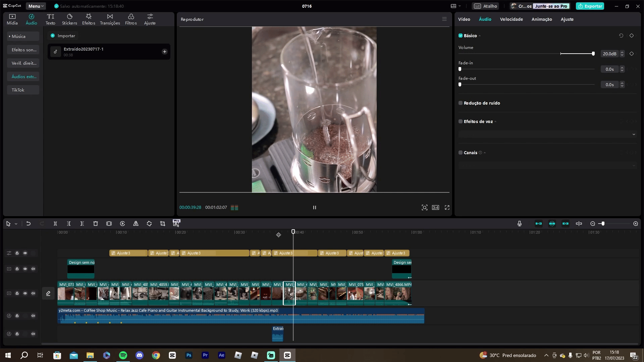Image resolution: width=644 pixels, height=362 pixels.
Task: Switch to the Velocidade tab
Action: (511, 19)
